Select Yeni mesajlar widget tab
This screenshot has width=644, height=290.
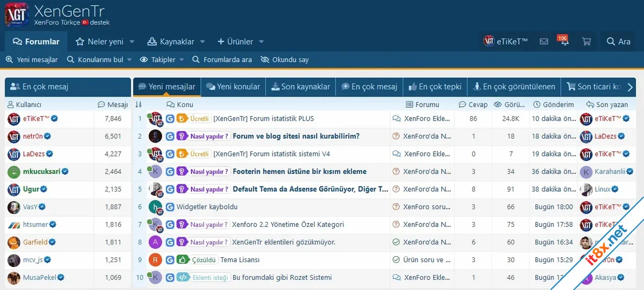[167, 86]
